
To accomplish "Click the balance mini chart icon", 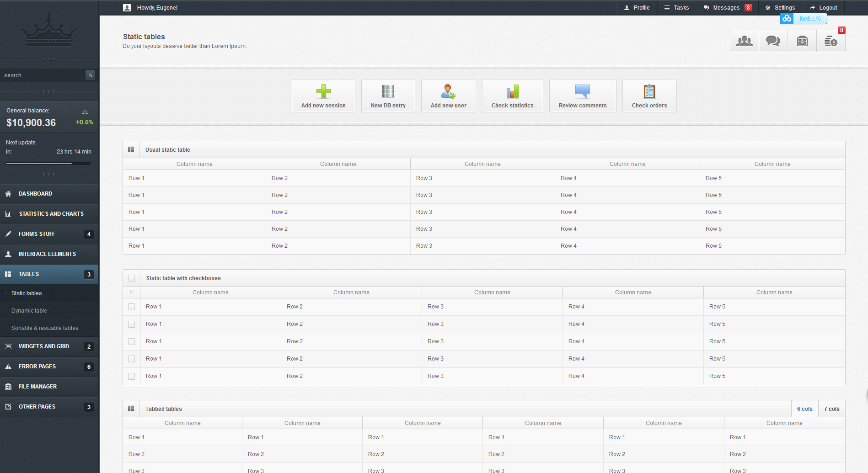I will (x=85, y=112).
